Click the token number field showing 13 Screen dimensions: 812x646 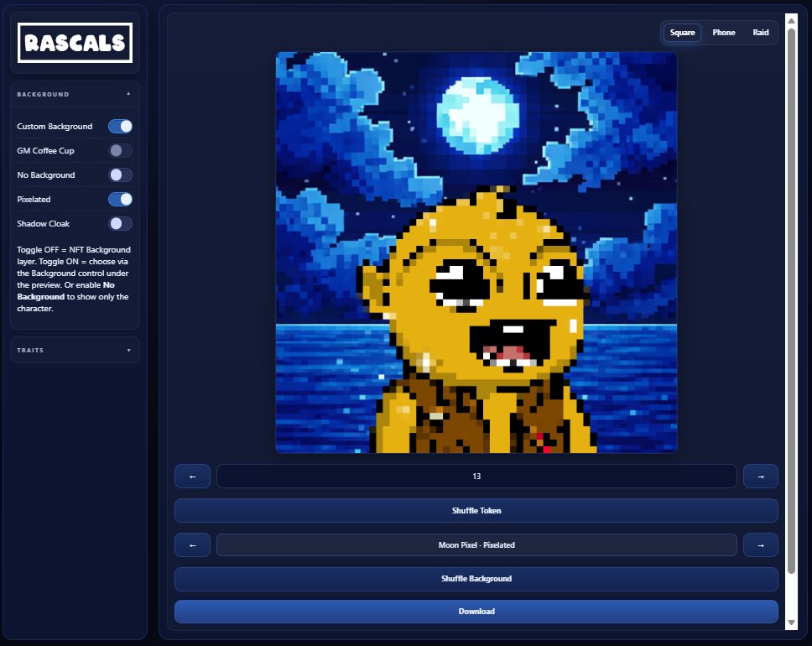(x=476, y=477)
